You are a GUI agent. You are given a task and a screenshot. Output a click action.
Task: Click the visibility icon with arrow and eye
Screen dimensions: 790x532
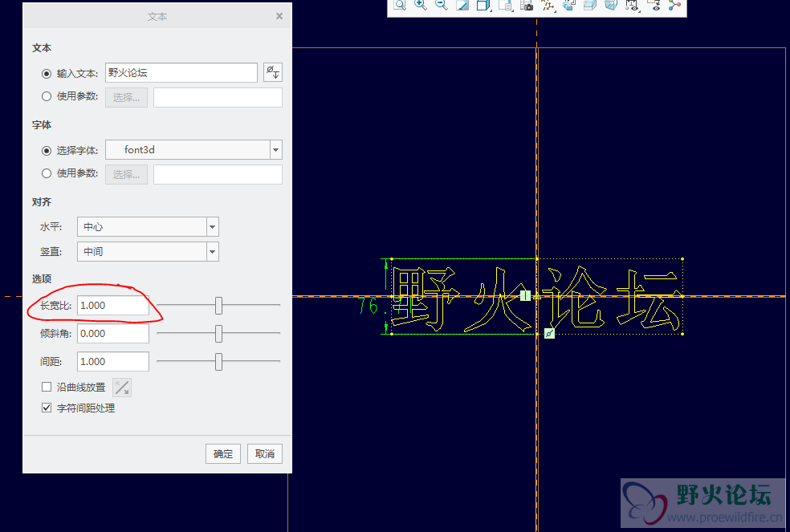tap(654, 5)
